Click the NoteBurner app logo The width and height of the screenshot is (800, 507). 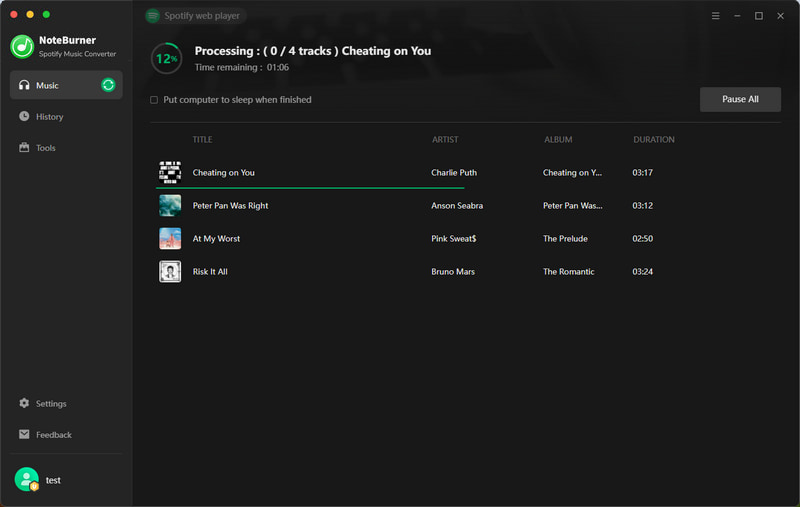tap(22, 46)
